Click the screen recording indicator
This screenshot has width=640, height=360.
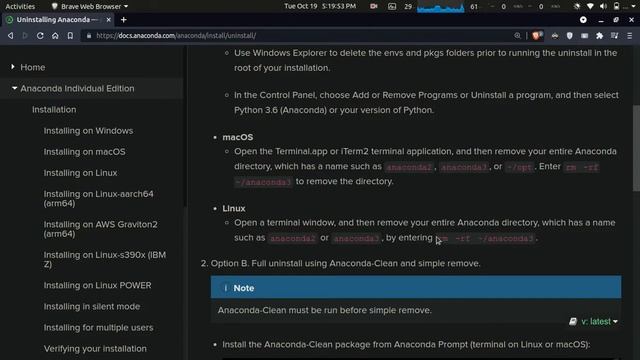pos(373,7)
